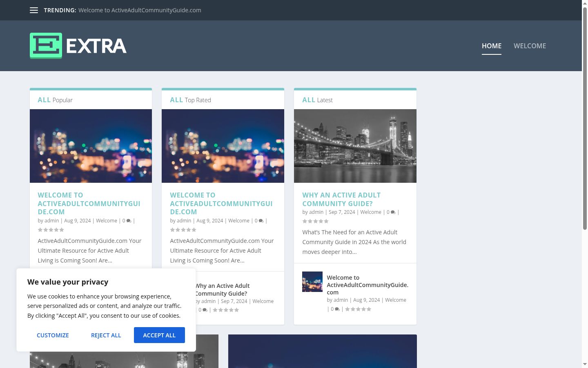Screen dimensions: 588x368
Task: Open the hamburger menu icon
Action: [34, 10]
